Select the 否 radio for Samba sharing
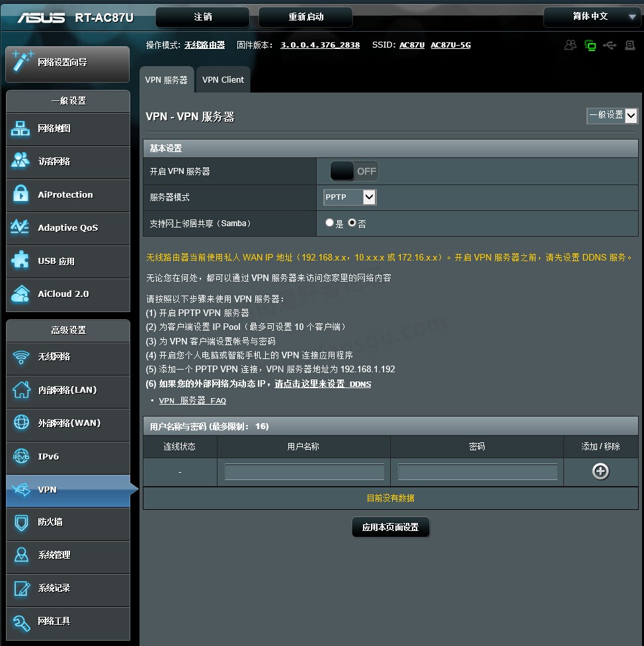Screen dimensions: 644x646 coord(352,223)
